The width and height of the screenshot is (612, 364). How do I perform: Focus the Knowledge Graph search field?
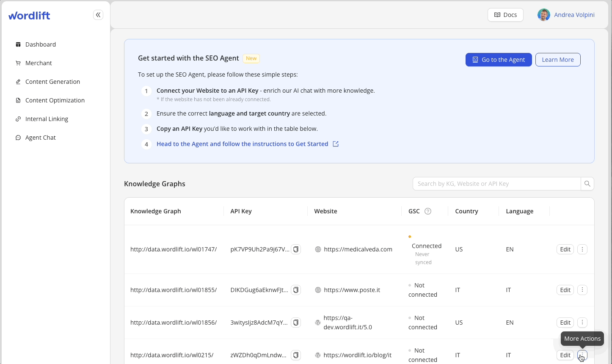pos(496,184)
